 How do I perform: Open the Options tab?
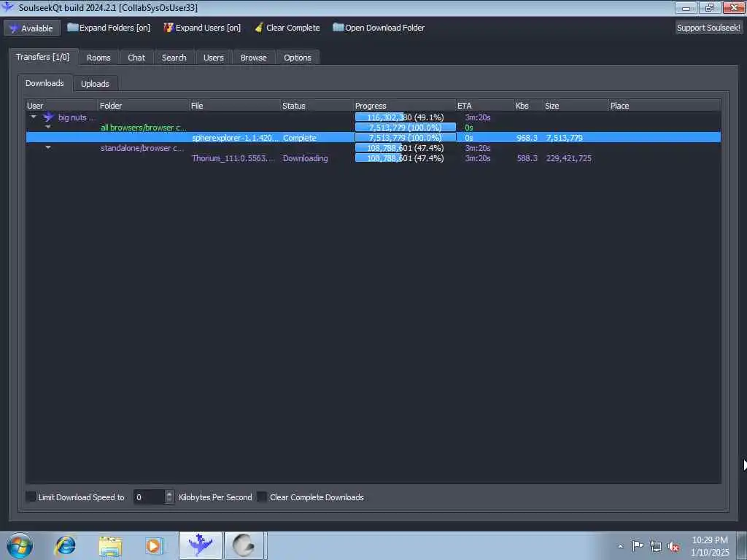pos(298,58)
